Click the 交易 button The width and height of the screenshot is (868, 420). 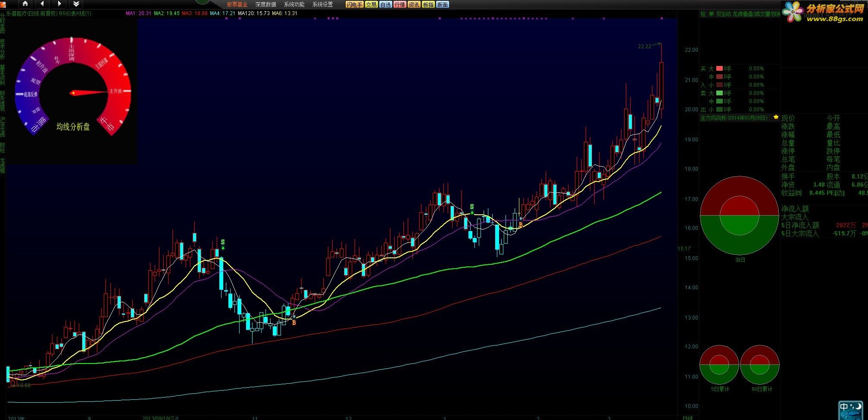(x=371, y=4)
